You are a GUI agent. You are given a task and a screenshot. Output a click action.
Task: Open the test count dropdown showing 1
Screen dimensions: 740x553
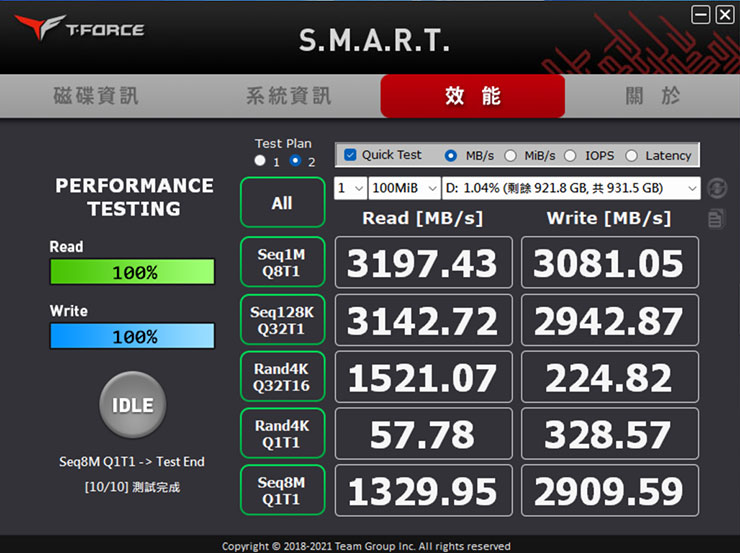click(x=350, y=188)
